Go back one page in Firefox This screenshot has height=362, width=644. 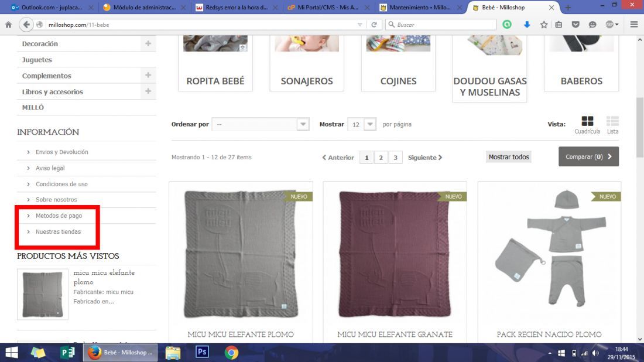26,25
